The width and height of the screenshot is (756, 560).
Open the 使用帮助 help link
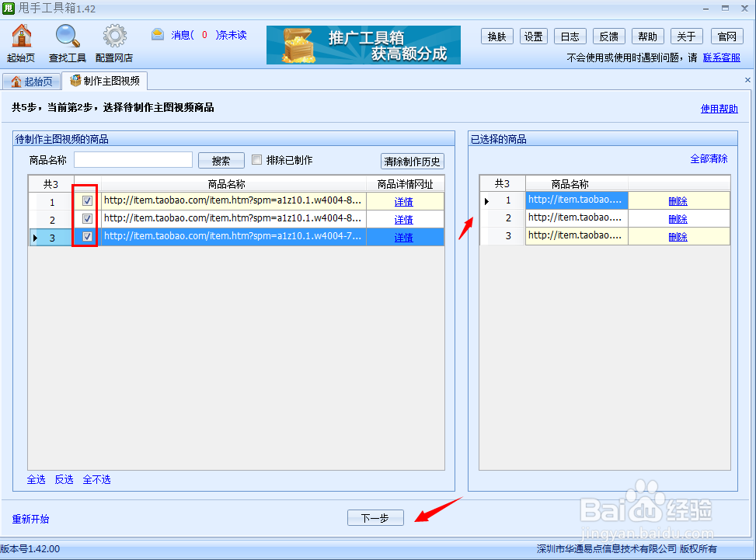pyautogui.click(x=718, y=107)
